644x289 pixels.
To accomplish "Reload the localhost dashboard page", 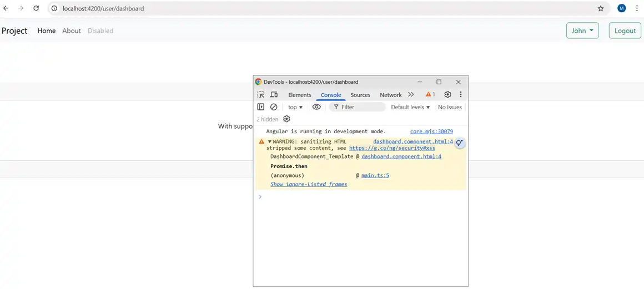I will pyautogui.click(x=36, y=8).
